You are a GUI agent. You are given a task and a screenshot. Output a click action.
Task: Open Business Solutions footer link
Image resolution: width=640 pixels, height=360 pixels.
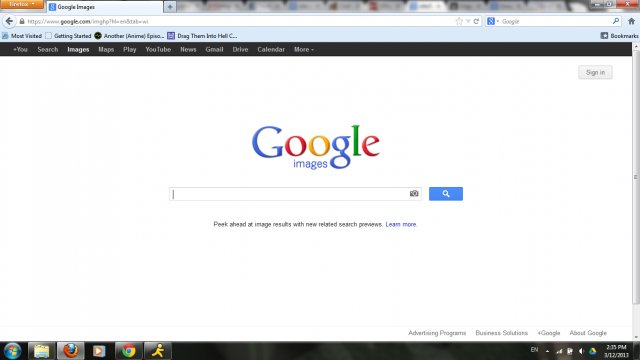click(x=501, y=333)
